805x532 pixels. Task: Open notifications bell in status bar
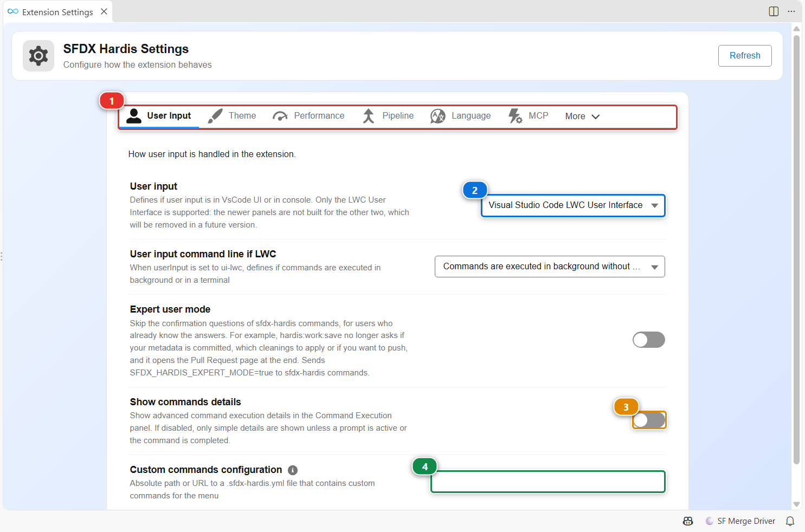coord(790,521)
